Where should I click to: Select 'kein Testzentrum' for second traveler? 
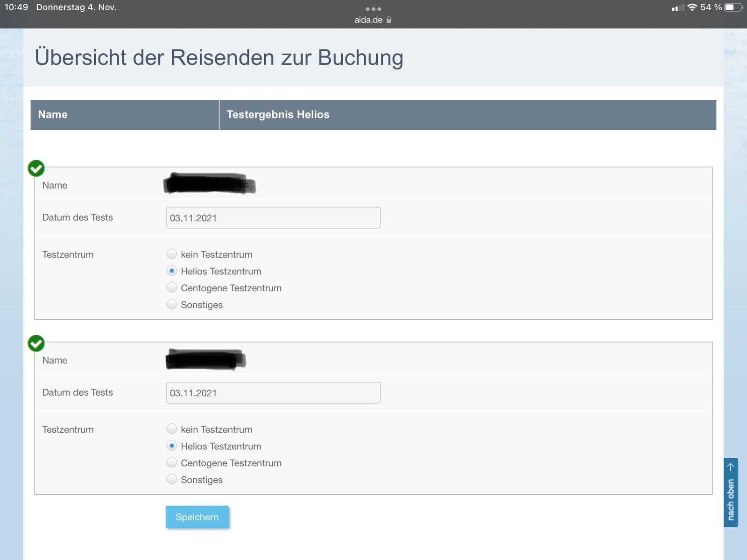172,429
